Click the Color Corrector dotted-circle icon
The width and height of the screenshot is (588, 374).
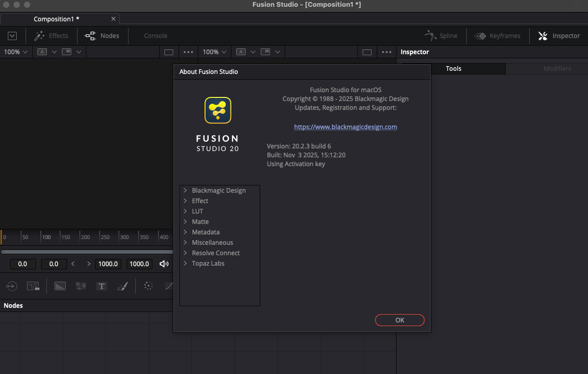[x=148, y=286]
